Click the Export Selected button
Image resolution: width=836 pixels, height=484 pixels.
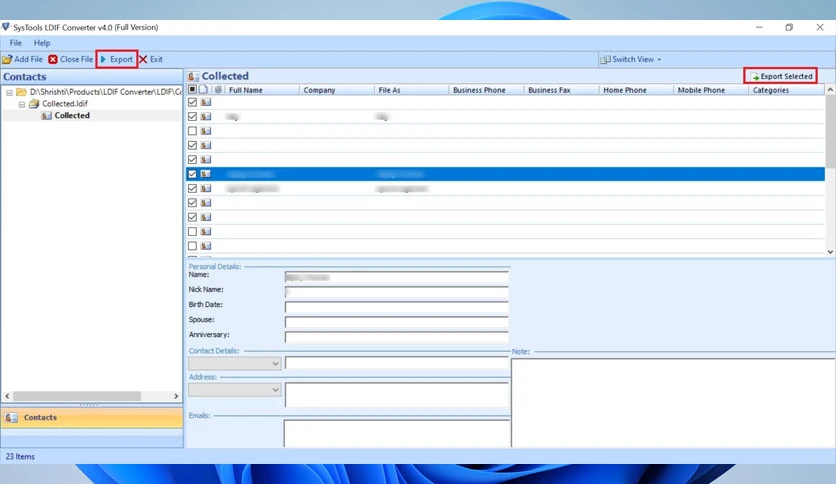pyautogui.click(x=781, y=76)
